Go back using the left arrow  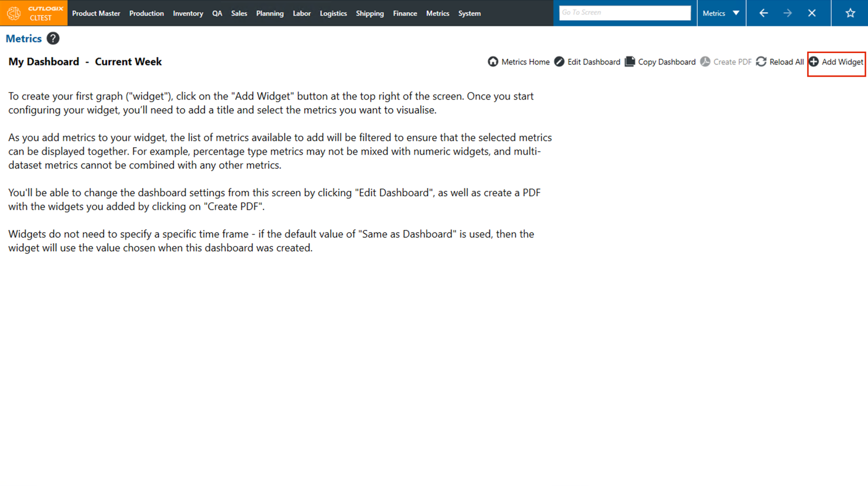click(x=763, y=13)
